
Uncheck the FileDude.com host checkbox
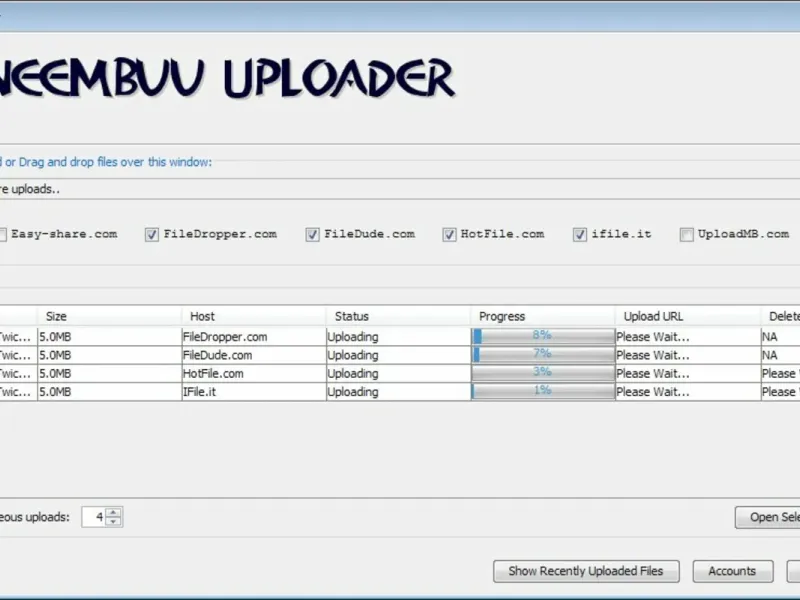(x=312, y=234)
